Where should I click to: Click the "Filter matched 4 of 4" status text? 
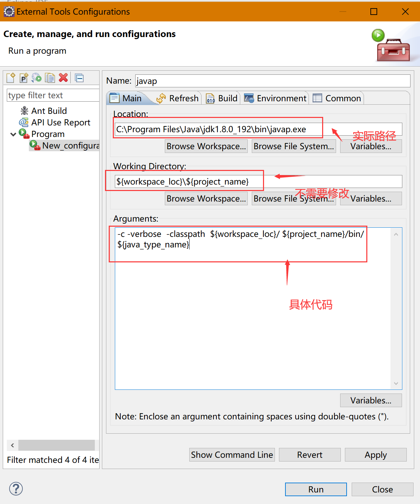53,460
